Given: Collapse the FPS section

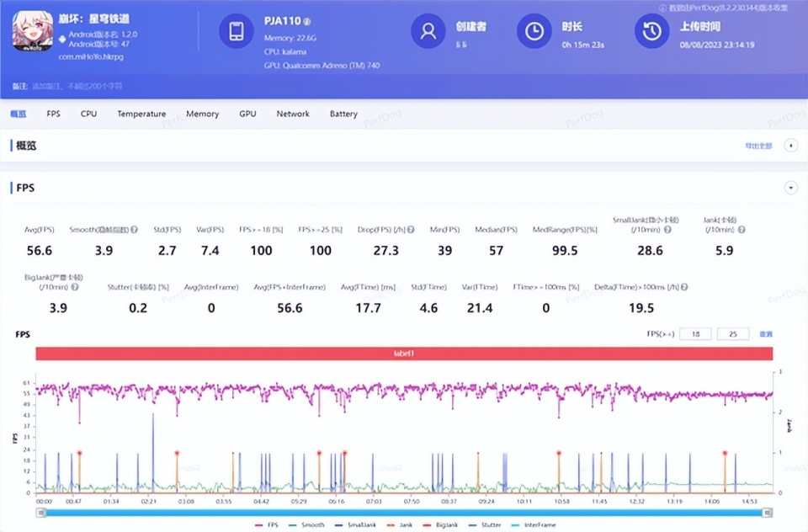Looking at the screenshot, I should tap(790, 188).
